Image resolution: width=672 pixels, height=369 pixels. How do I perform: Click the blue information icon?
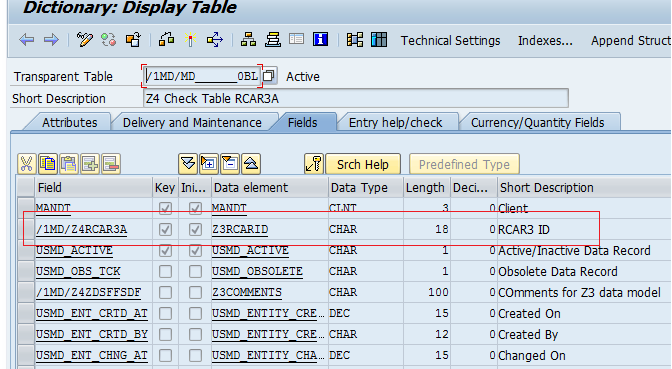(321, 39)
